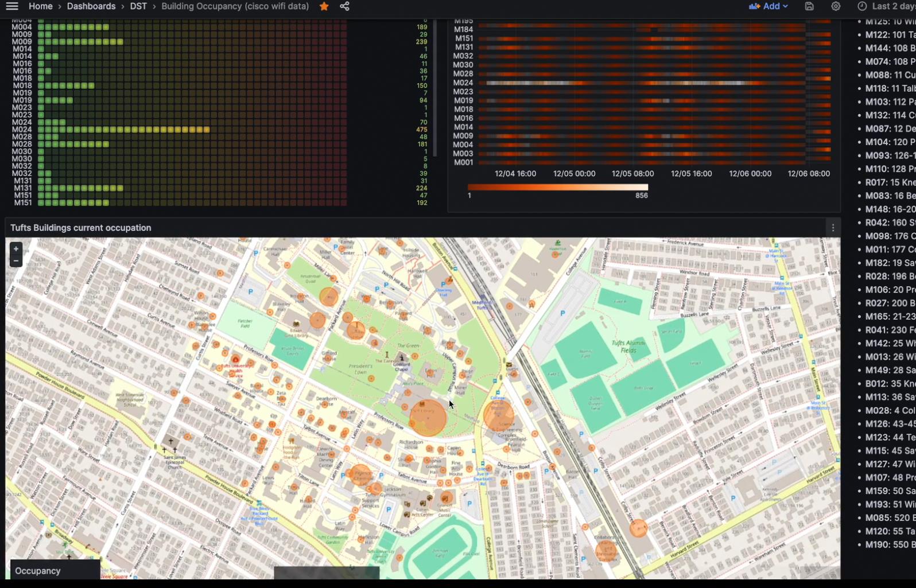916x588 pixels.
Task: Click list entry R017: 15 Kne
Action: [x=890, y=182]
